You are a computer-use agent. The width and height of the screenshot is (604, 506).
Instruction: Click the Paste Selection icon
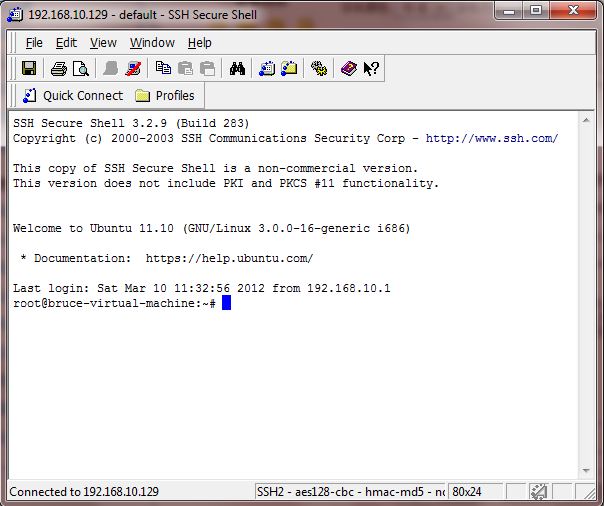(x=208, y=69)
